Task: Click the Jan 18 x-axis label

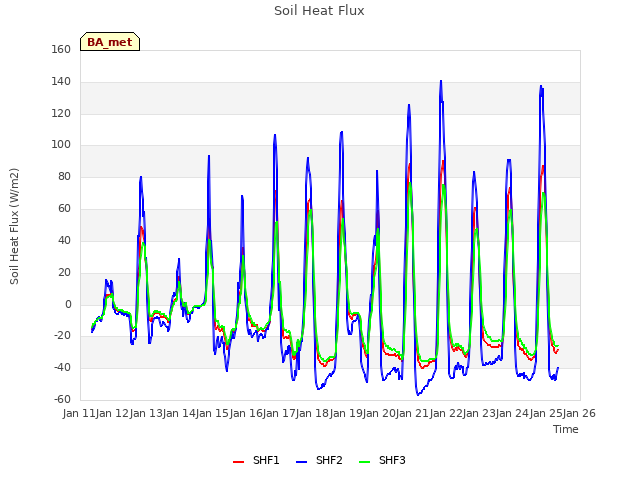Action: pos(312,413)
